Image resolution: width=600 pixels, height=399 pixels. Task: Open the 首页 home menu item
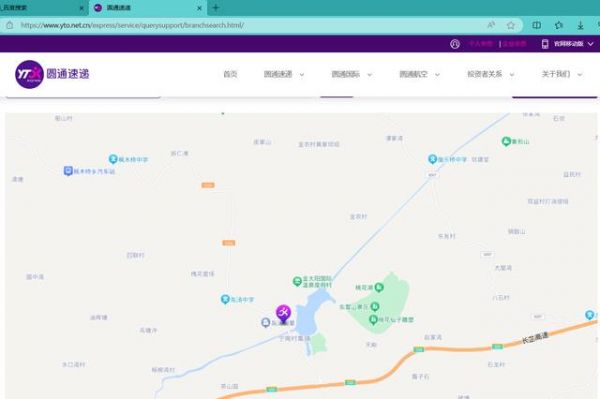pos(230,74)
